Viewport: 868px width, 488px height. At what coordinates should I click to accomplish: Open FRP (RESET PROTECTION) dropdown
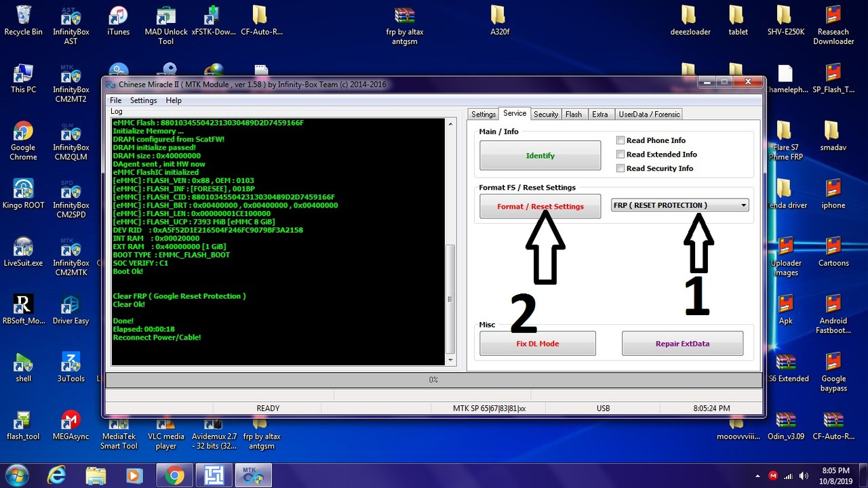pos(679,205)
